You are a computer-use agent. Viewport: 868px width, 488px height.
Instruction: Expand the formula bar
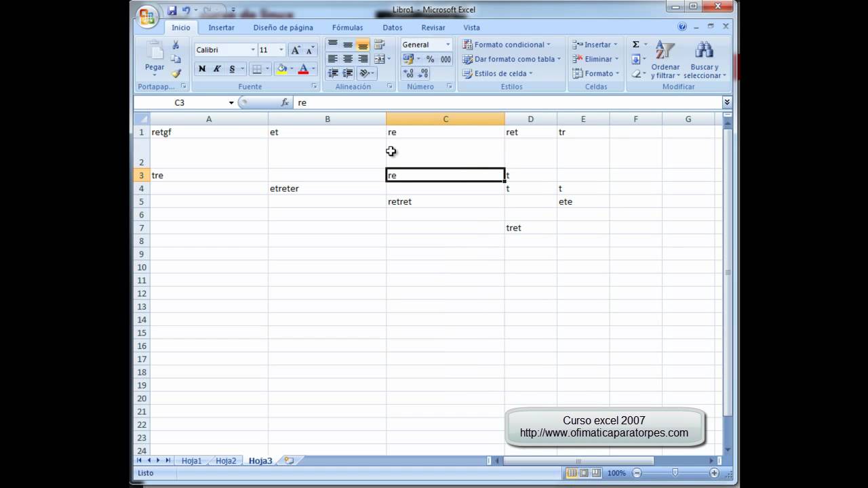pyautogui.click(x=727, y=102)
